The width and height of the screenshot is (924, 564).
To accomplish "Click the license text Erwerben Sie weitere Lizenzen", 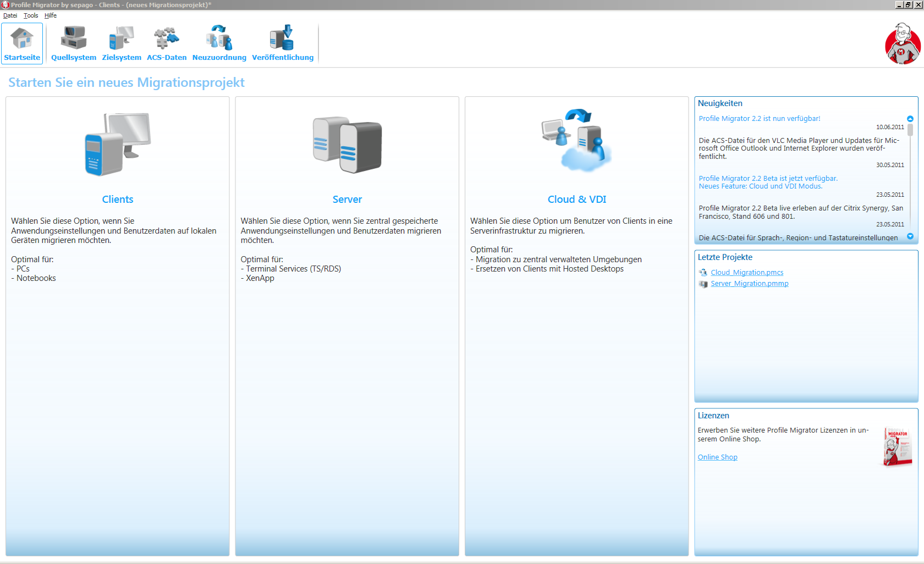I will pyautogui.click(x=783, y=435).
